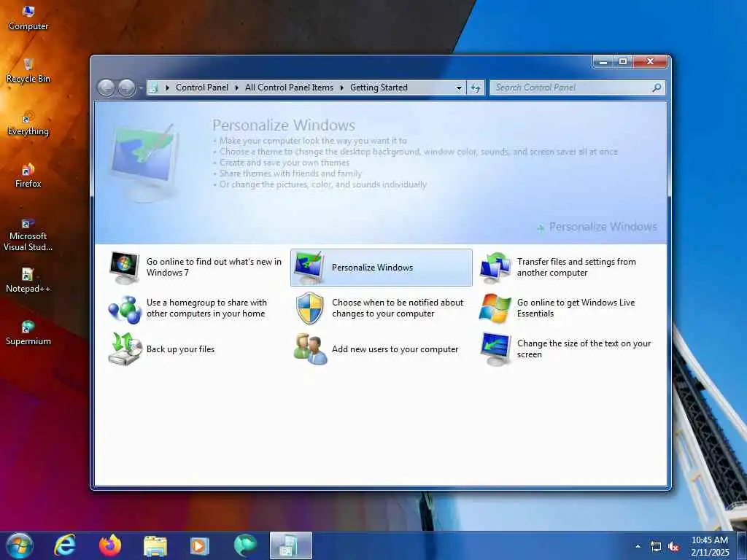Click the Control Panel address bar icon
The image size is (747, 560).
(153, 87)
